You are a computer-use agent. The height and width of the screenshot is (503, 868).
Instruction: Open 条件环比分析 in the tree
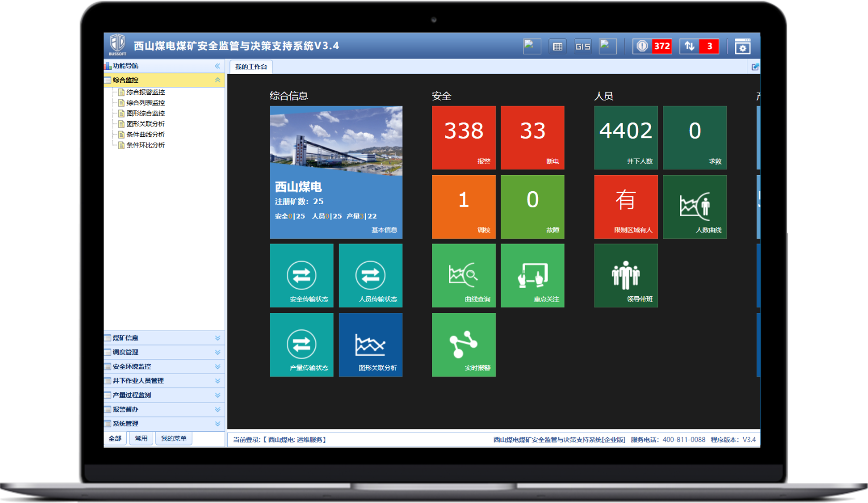(x=146, y=145)
